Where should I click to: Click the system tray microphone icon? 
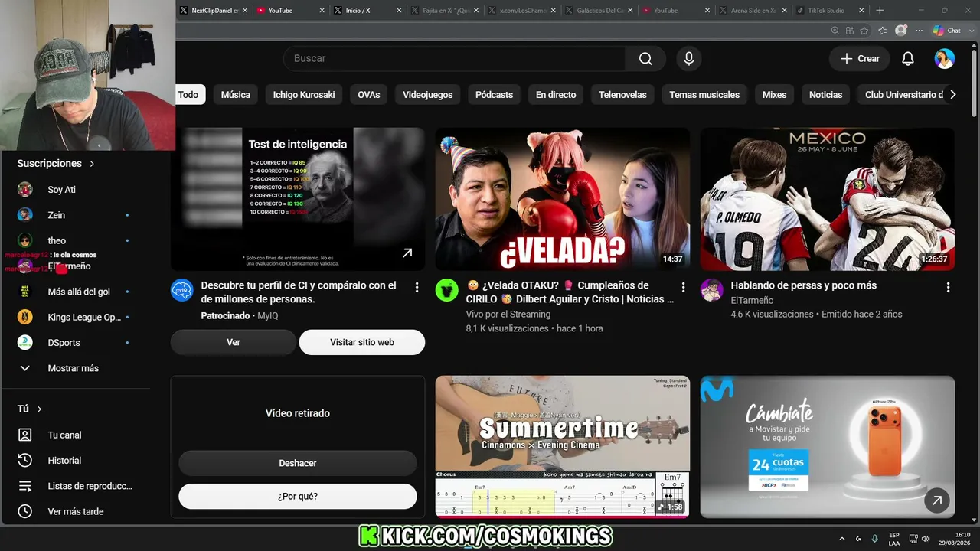874,539
